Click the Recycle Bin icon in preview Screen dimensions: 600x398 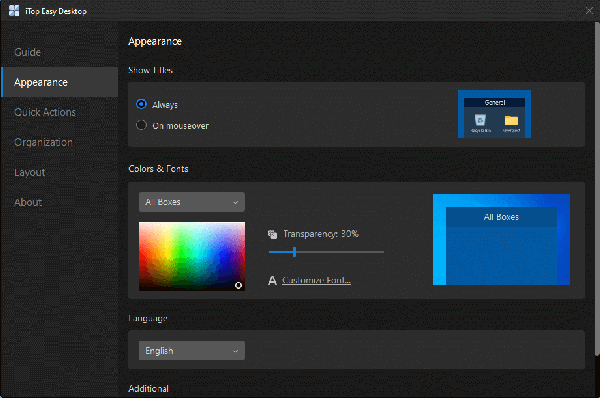click(480, 120)
